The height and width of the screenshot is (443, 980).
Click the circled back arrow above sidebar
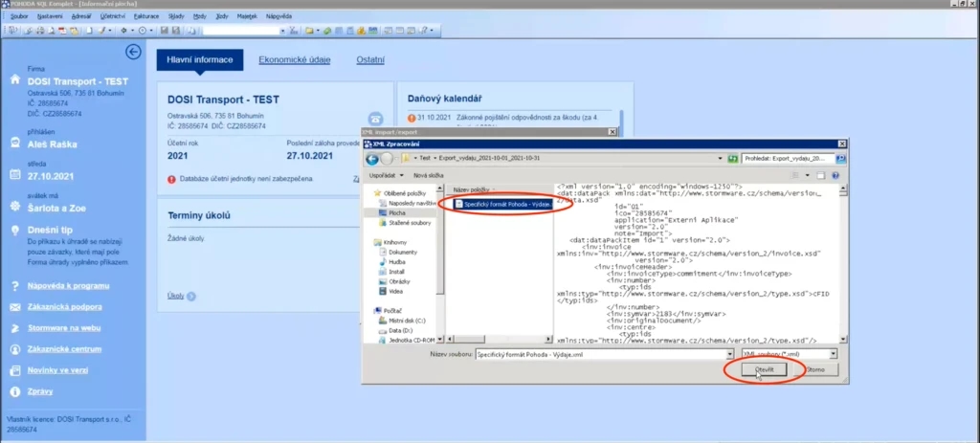point(133,52)
